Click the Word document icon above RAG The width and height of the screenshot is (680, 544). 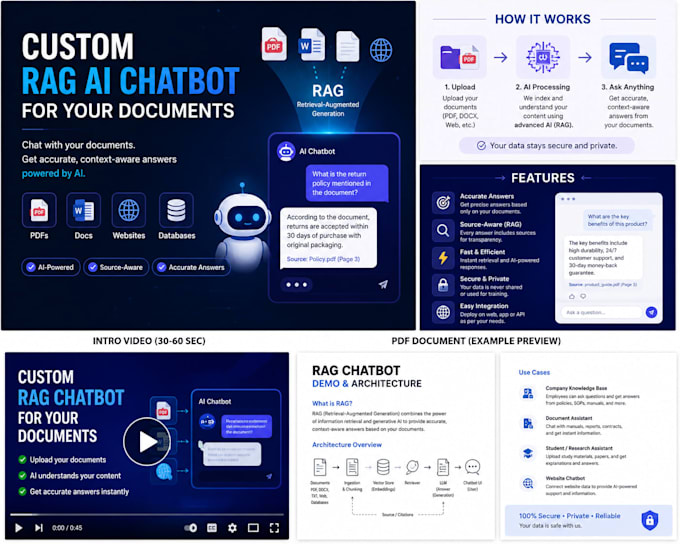tap(311, 44)
